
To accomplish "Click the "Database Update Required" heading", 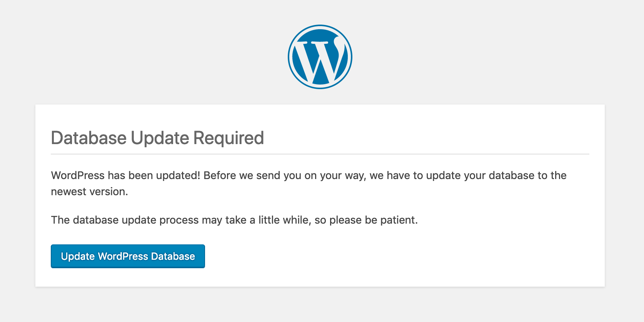I will (157, 138).
